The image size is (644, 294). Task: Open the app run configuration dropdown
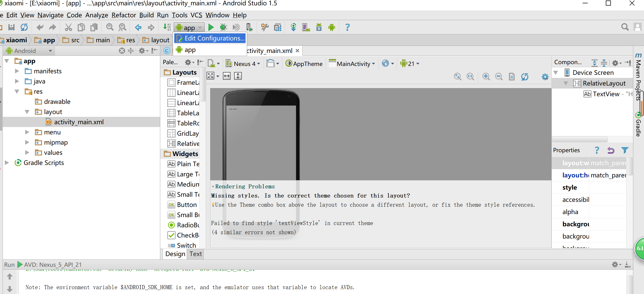pyautogui.click(x=189, y=27)
